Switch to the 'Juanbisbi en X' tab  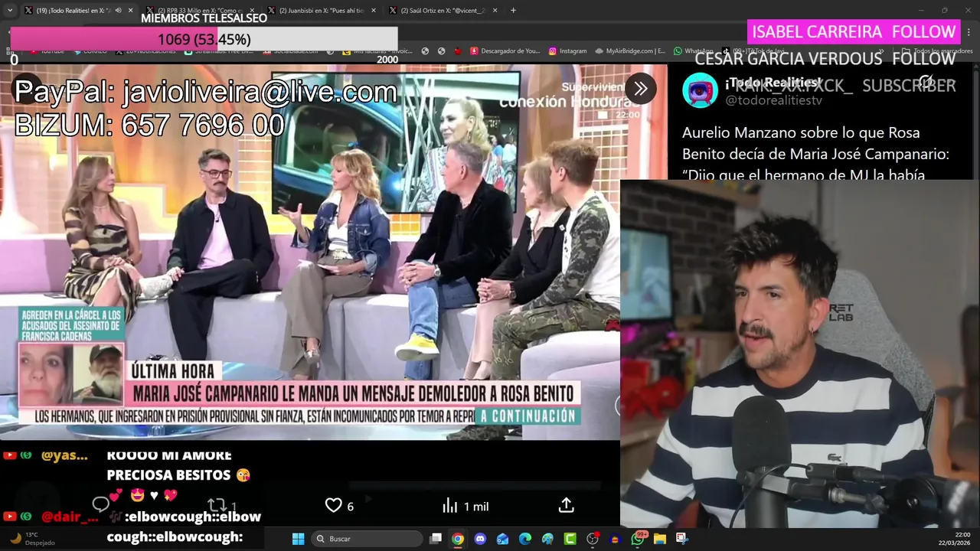click(322, 11)
